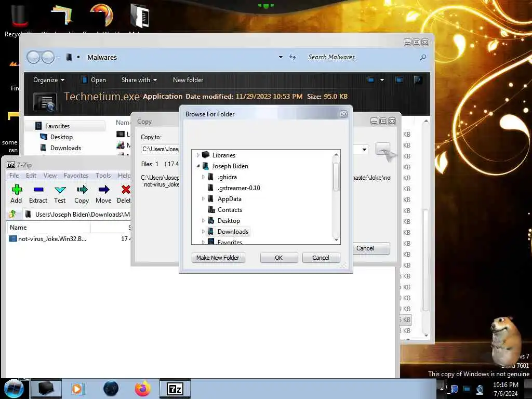532x399 pixels.
Task: Click Cancel in the Copy dialog
Action: 371,248
